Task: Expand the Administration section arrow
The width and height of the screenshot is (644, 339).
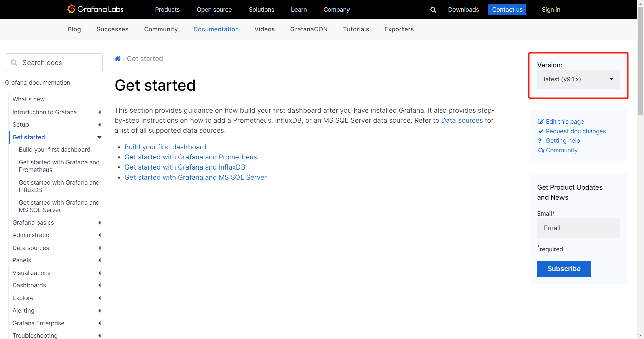Action: pos(99,235)
